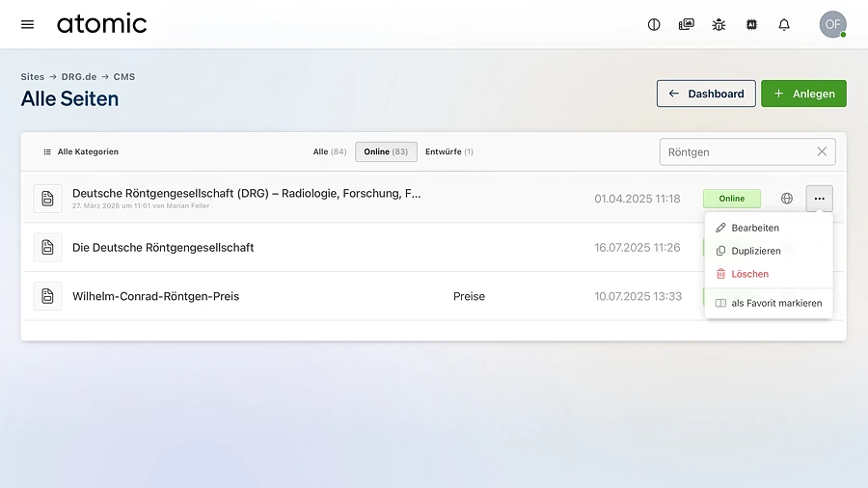Select the Online (83) filter tab

[386, 151]
